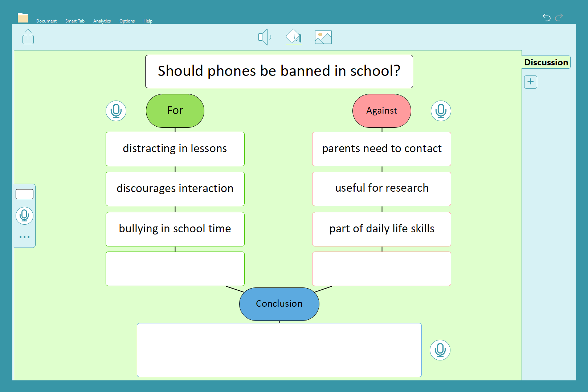Select the blue Conclusion node
This screenshot has height=392, width=588.
point(279,304)
